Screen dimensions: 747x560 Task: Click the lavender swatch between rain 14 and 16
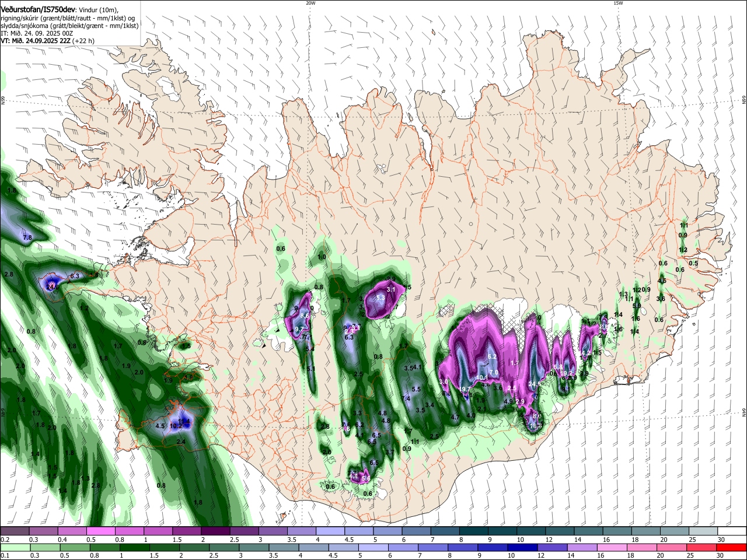tap(582, 548)
